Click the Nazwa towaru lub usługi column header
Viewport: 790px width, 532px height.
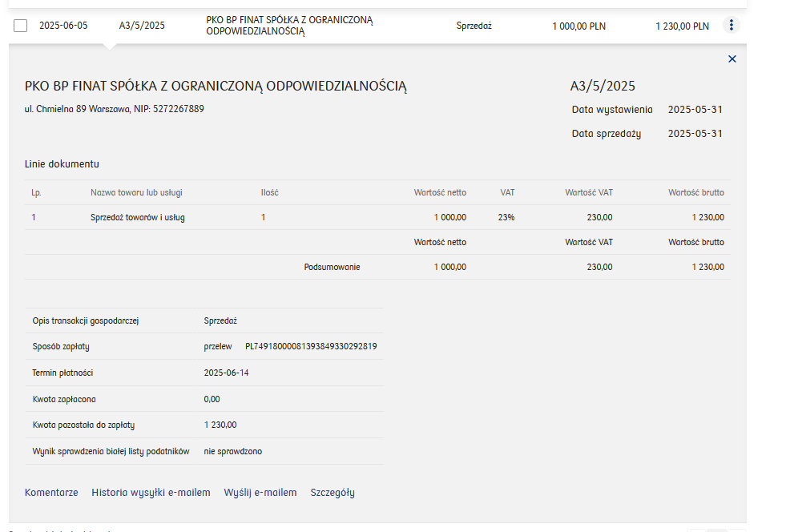pos(136,192)
